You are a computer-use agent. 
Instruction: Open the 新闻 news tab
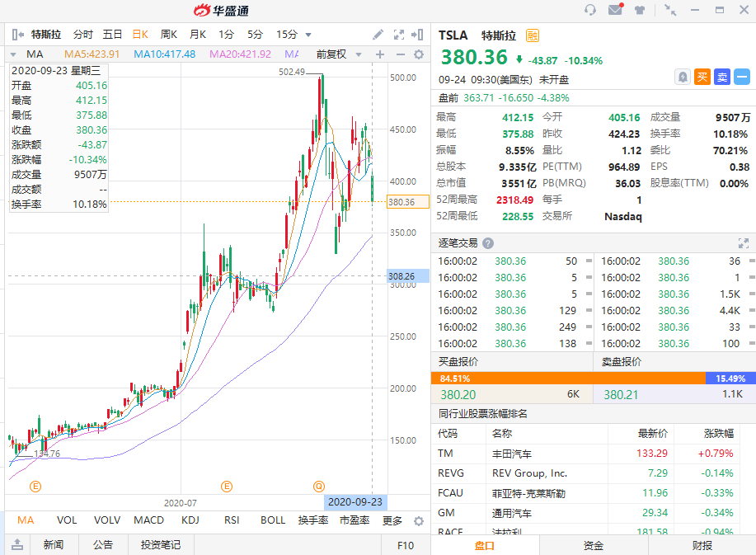tap(54, 545)
